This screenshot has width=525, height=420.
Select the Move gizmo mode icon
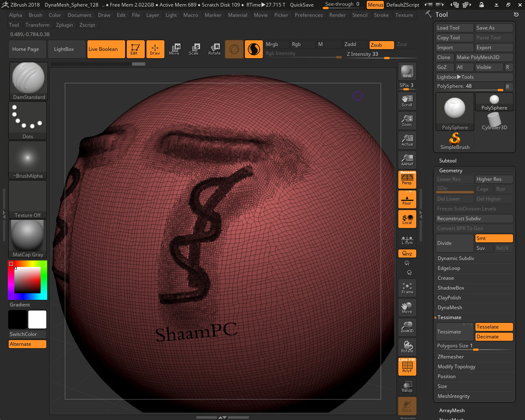(174, 49)
